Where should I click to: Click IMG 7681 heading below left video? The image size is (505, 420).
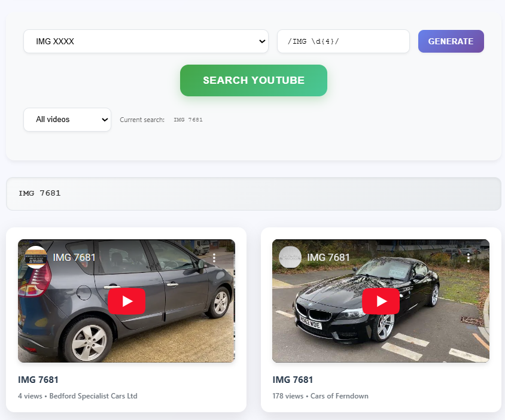click(38, 380)
